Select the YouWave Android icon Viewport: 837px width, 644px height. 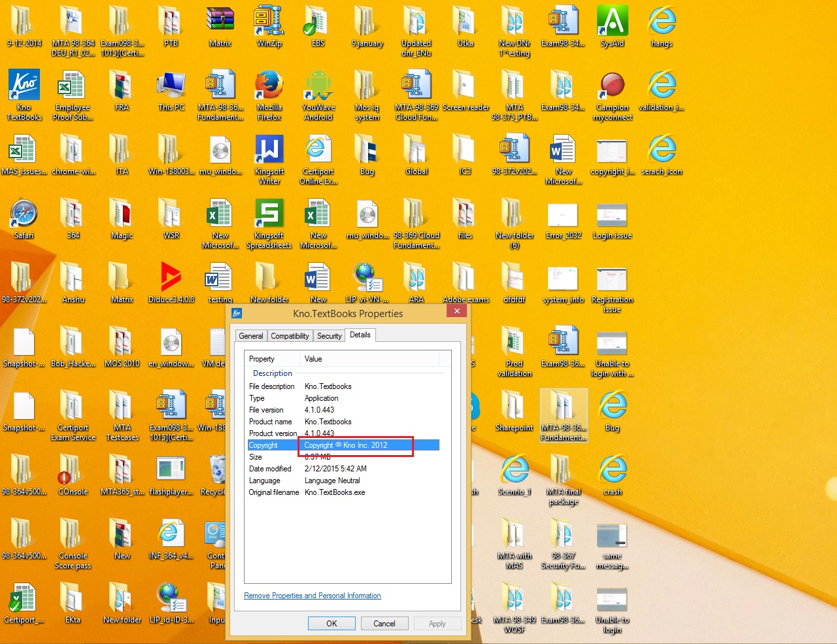[318, 95]
